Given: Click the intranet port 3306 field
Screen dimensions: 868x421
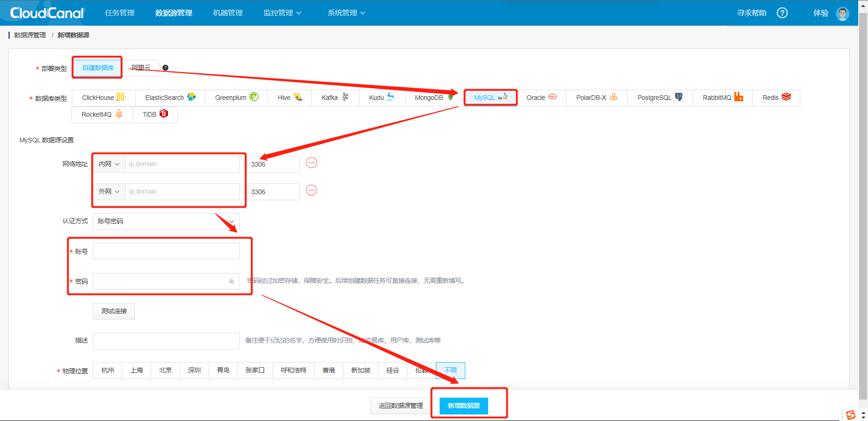Looking at the screenshot, I should point(273,164).
